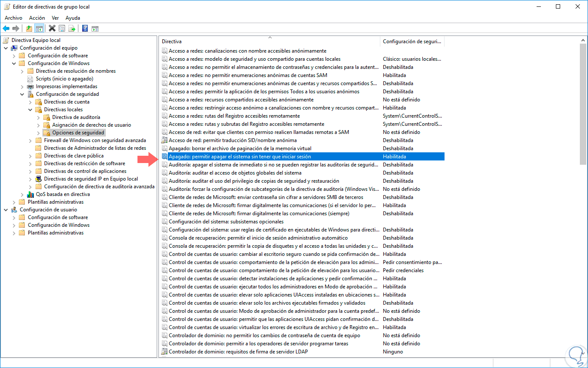The width and height of the screenshot is (588, 368).
Task: Select the Opciones de seguridad tree item
Action: [x=78, y=133]
